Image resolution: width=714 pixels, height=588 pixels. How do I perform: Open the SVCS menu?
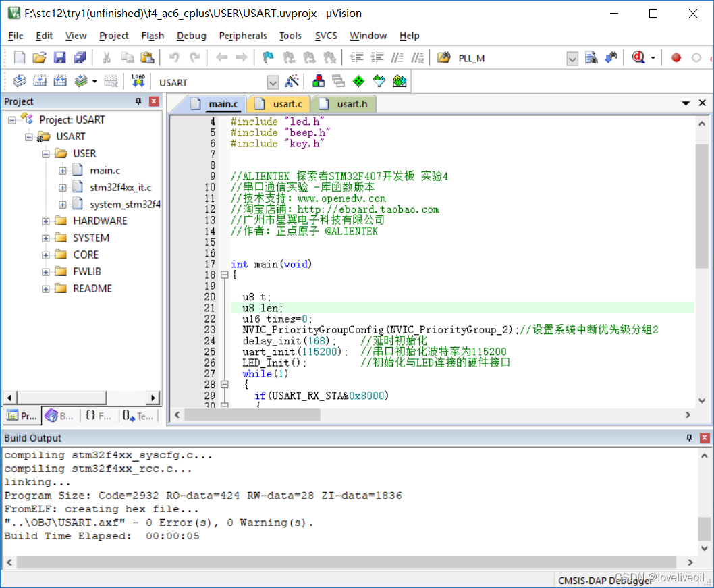point(326,36)
